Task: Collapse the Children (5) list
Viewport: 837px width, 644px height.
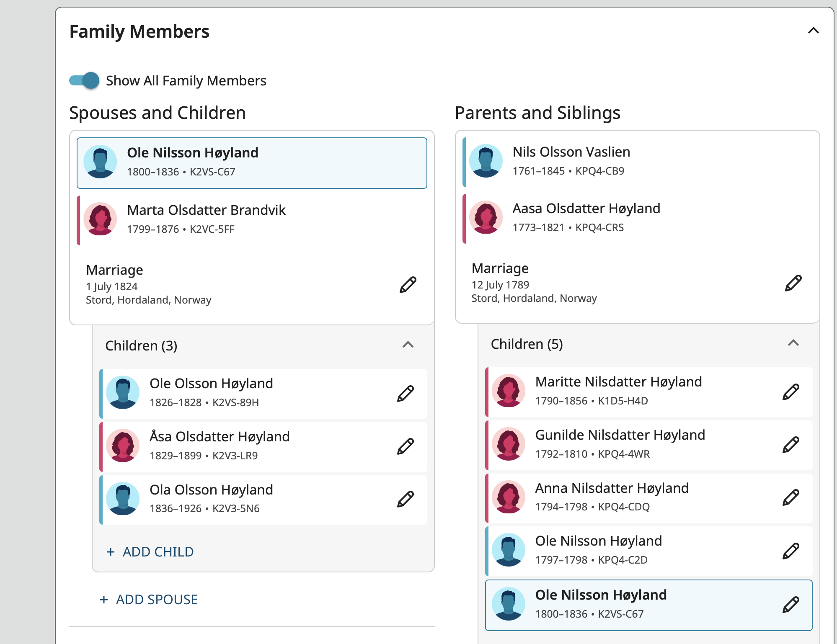Action: [x=793, y=343]
